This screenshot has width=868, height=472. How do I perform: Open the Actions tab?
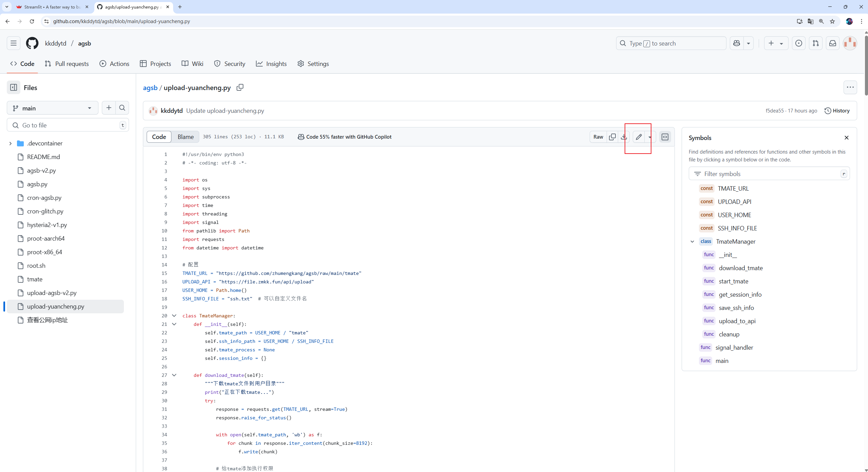tap(114, 64)
